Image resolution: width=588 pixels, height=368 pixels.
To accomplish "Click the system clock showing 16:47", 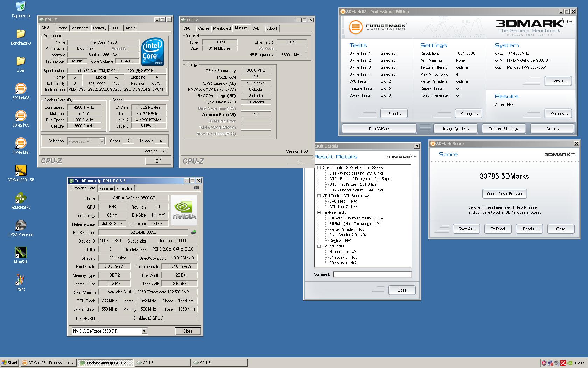I will 579,363.
